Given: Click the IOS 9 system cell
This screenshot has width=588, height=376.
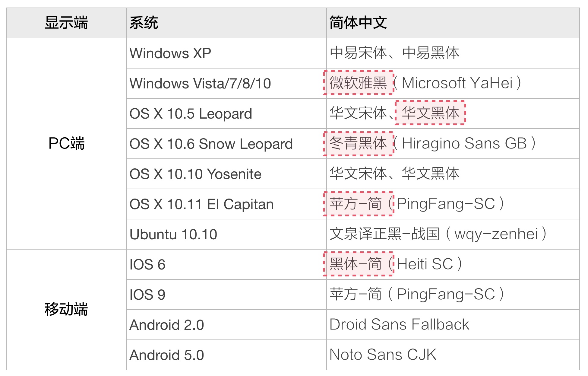Looking at the screenshot, I should (147, 295).
